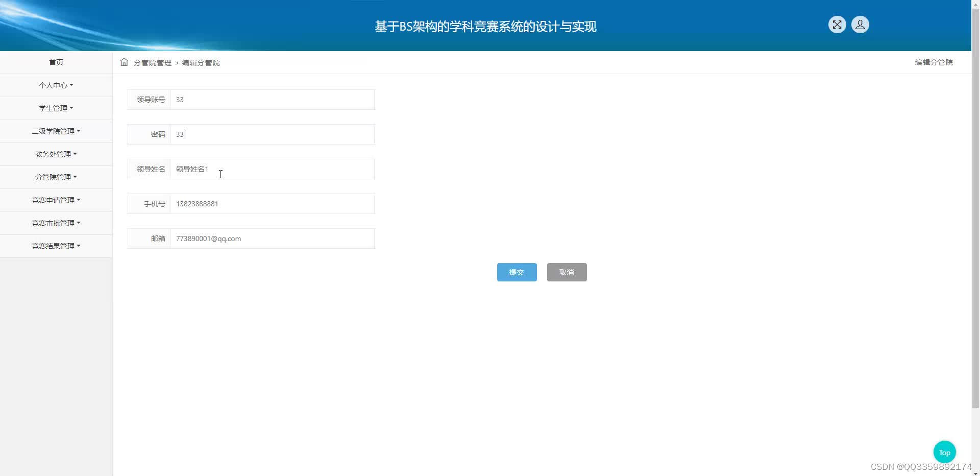Click the 取消 cancel button
Screen dimensions: 980x476
(x=567, y=272)
